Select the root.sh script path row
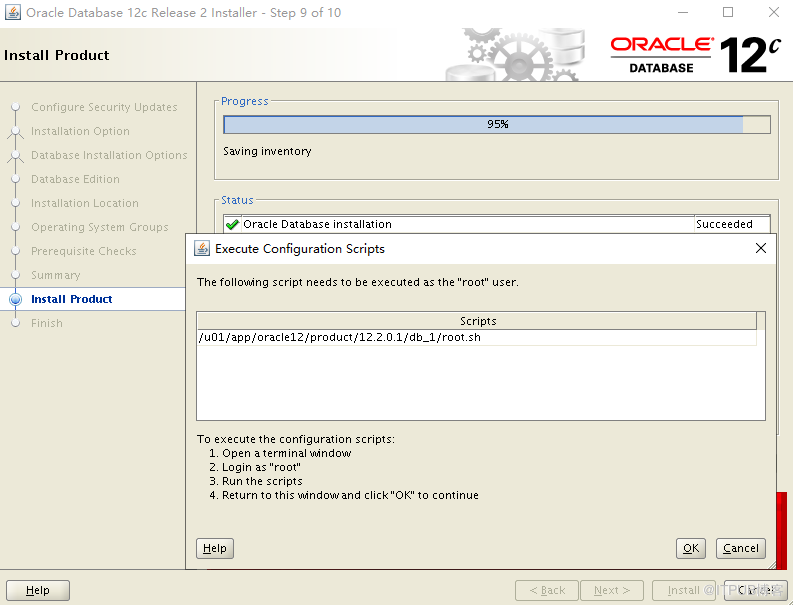This screenshot has width=793, height=605. click(476, 337)
